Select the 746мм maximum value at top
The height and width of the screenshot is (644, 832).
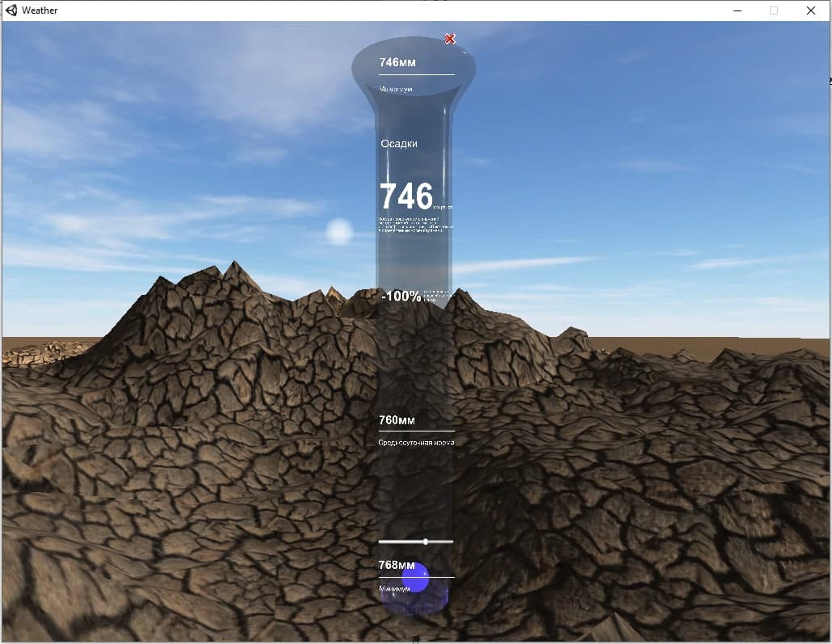pyautogui.click(x=397, y=62)
